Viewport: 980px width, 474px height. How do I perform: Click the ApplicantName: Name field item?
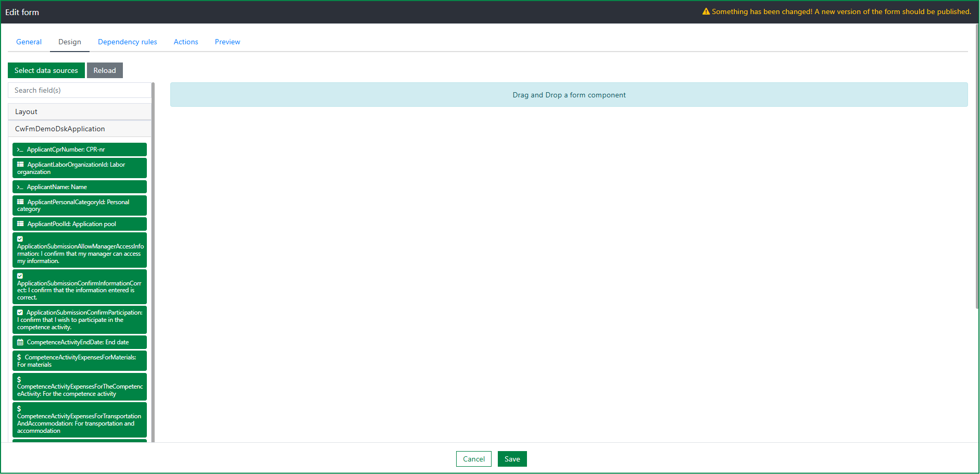[80, 187]
